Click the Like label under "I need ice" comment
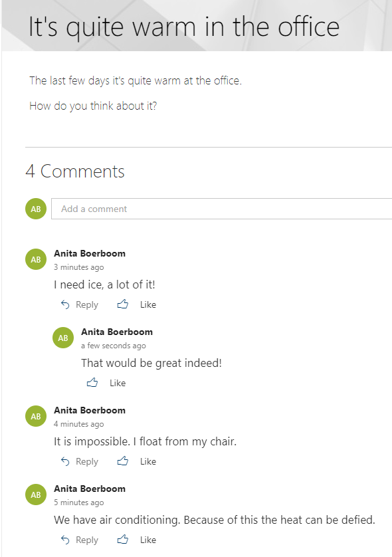Screen dimensions: 392x557 click(148, 305)
